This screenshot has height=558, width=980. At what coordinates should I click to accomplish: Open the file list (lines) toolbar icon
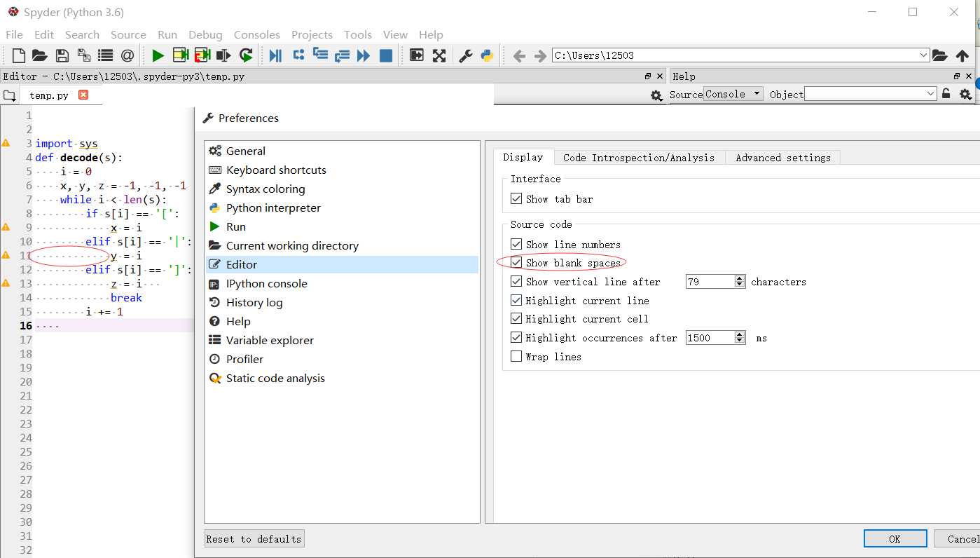point(105,55)
